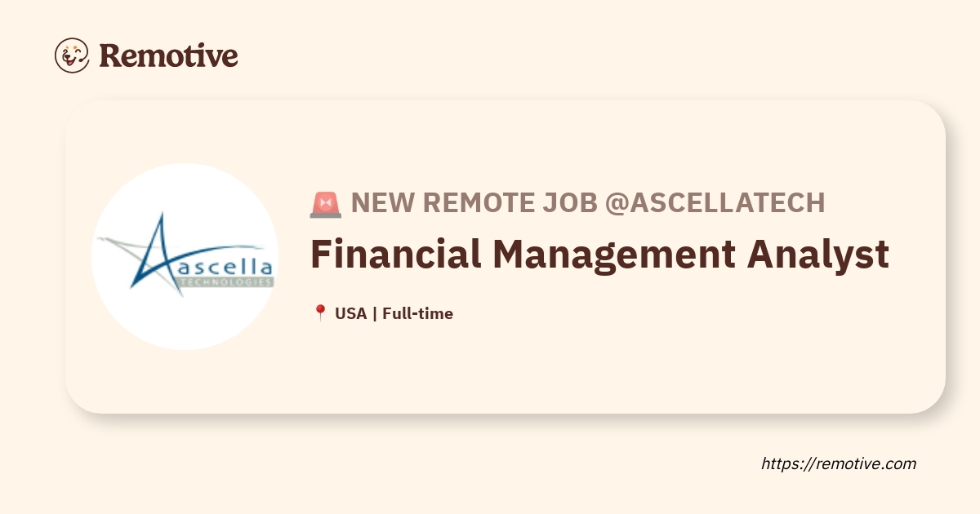
Task: Click the red siren emoji
Action: point(326,203)
